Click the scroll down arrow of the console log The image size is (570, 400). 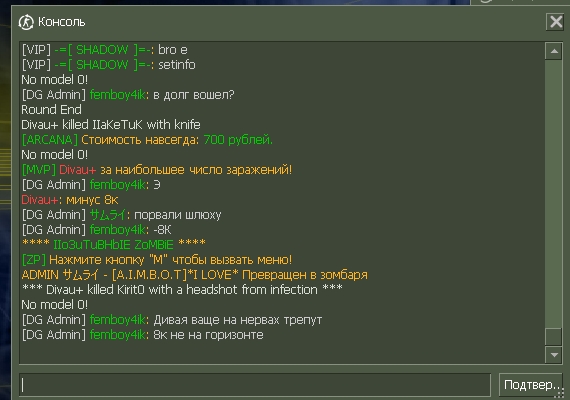tap(554, 355)
